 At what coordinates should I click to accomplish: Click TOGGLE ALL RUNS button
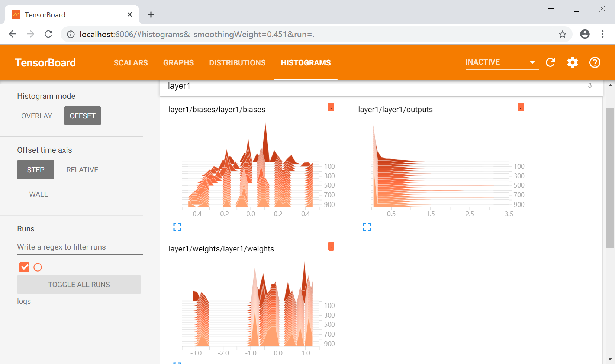pyautogui.click(x=79, y=285)
